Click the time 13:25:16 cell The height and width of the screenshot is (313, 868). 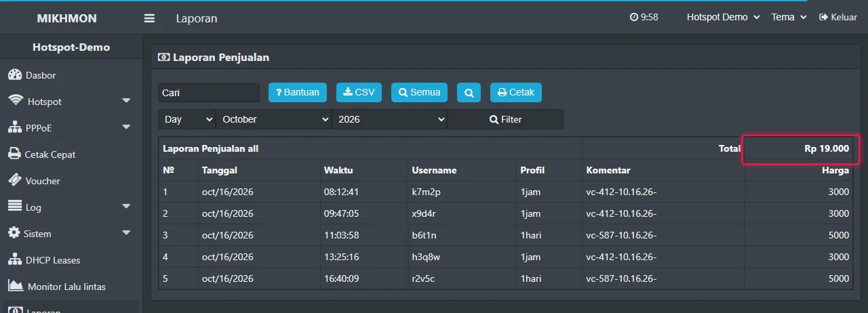coord(342,257)
